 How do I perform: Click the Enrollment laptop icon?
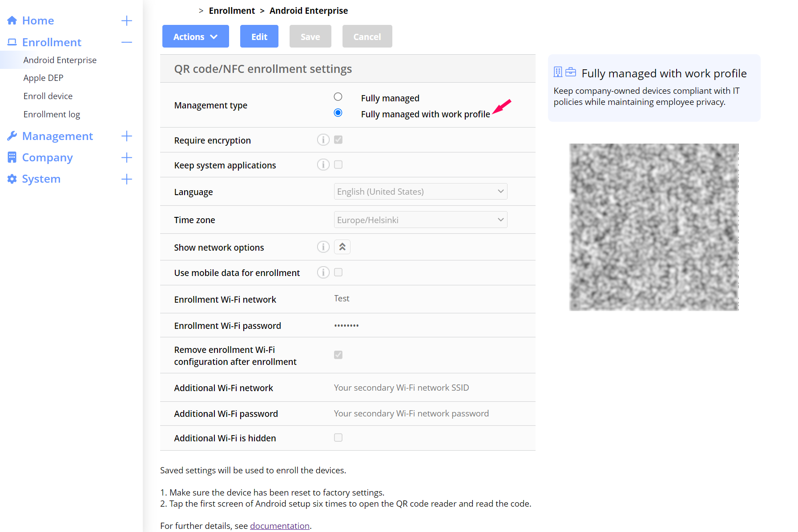[x=12, y=42]
